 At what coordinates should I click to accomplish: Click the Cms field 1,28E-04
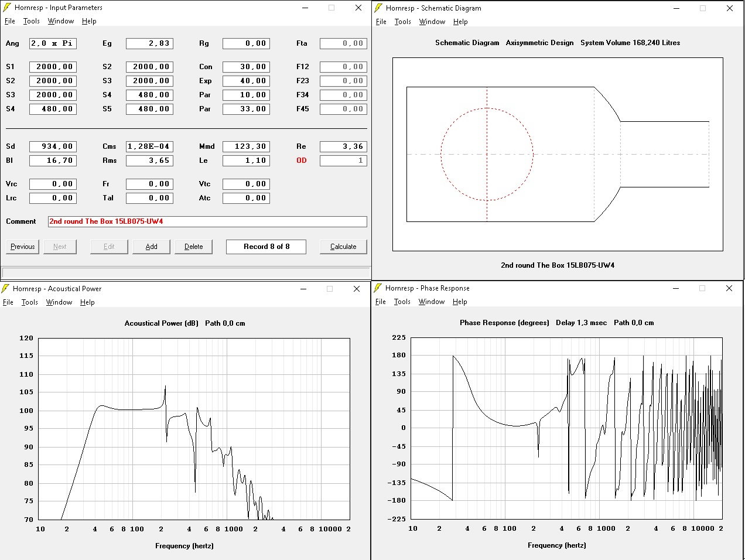149,146
